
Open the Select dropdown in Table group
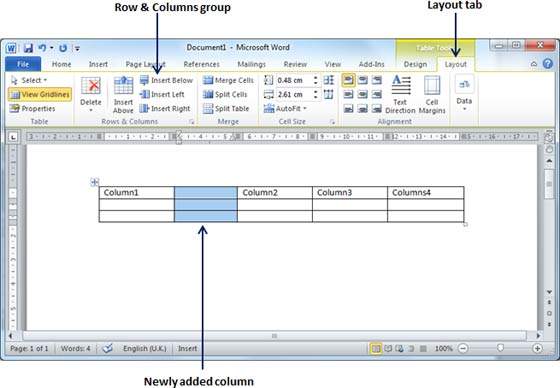[29, 80]
